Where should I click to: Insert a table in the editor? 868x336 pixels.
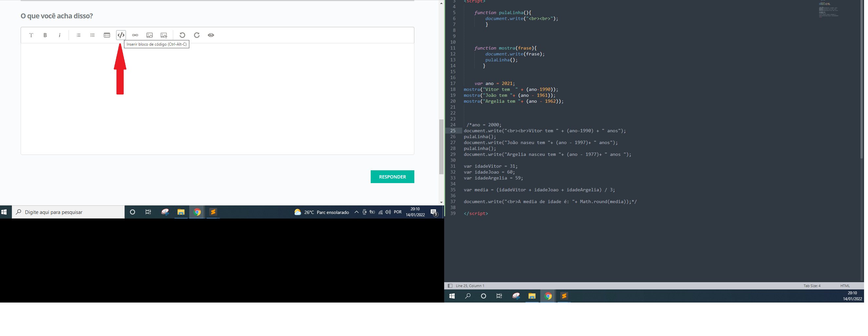click(x=107, y=35)
